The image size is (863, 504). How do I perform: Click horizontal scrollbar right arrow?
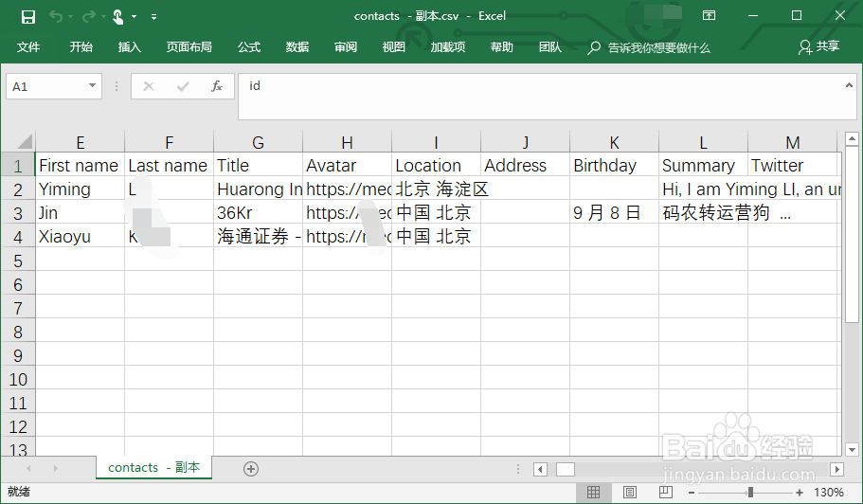pyautogui.click(x=837, y=469)
